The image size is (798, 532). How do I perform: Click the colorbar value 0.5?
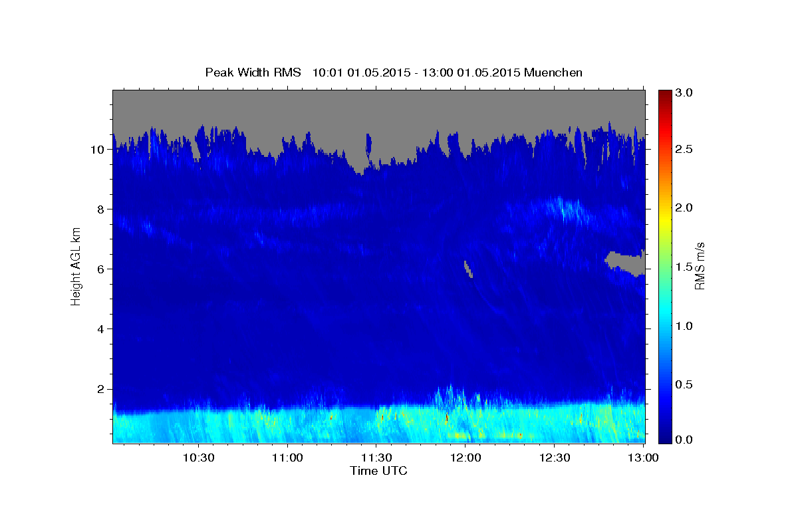point(685,384)
